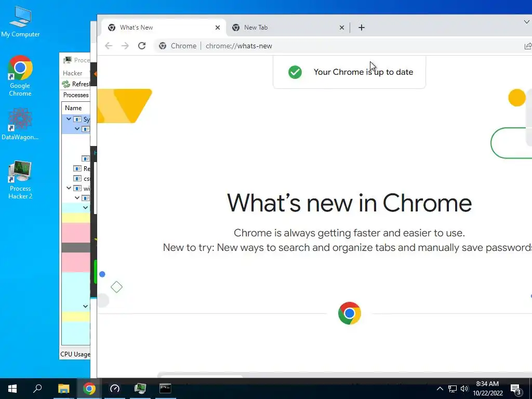Open My Computer desktop icon
The image size is (532, 399).
point(20,22)
